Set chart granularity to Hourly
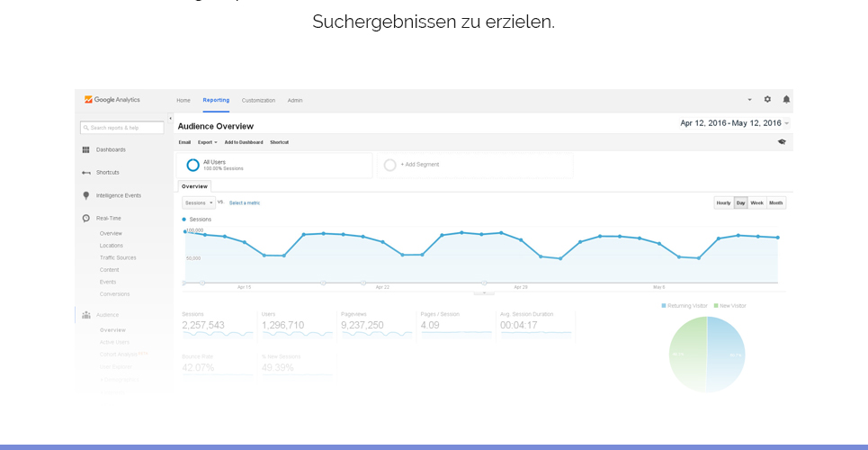 (723, 202)
